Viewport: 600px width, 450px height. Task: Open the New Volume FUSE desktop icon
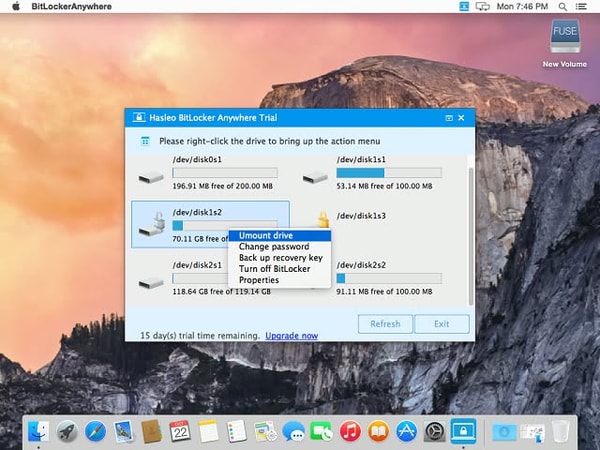pyautogui.click(x=565, y=36)
